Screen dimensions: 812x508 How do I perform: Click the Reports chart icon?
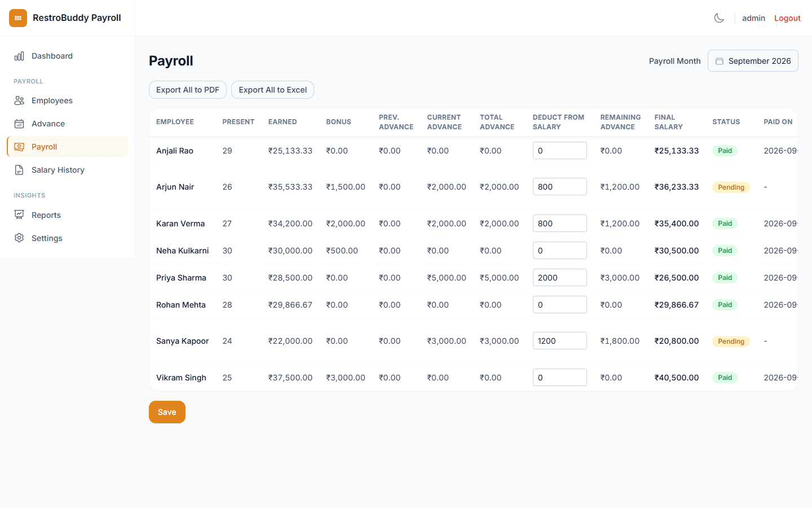pos(19,215)
